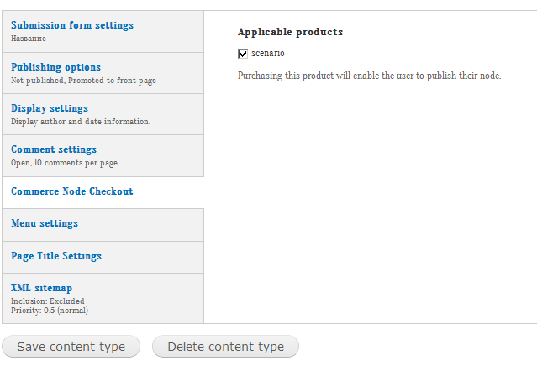Viewport: 537px width, 392px height.
Task: Uncheck the scenario product checkbox
Action: pyautogui.click(x=243, y=54)
